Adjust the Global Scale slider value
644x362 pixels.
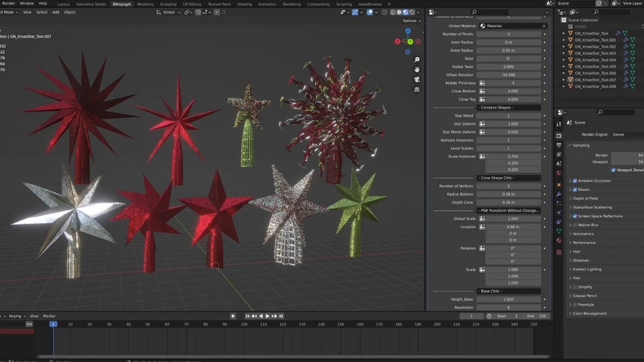[x=513, y=218]
